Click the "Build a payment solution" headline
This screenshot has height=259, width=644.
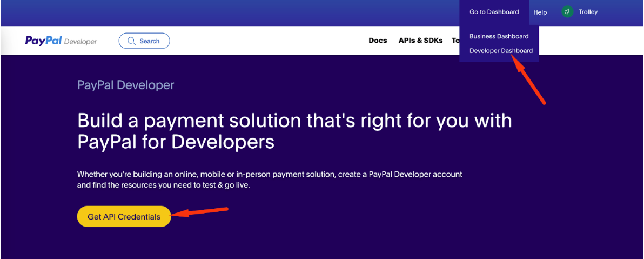pyautogui.click(x=295, y=131)
